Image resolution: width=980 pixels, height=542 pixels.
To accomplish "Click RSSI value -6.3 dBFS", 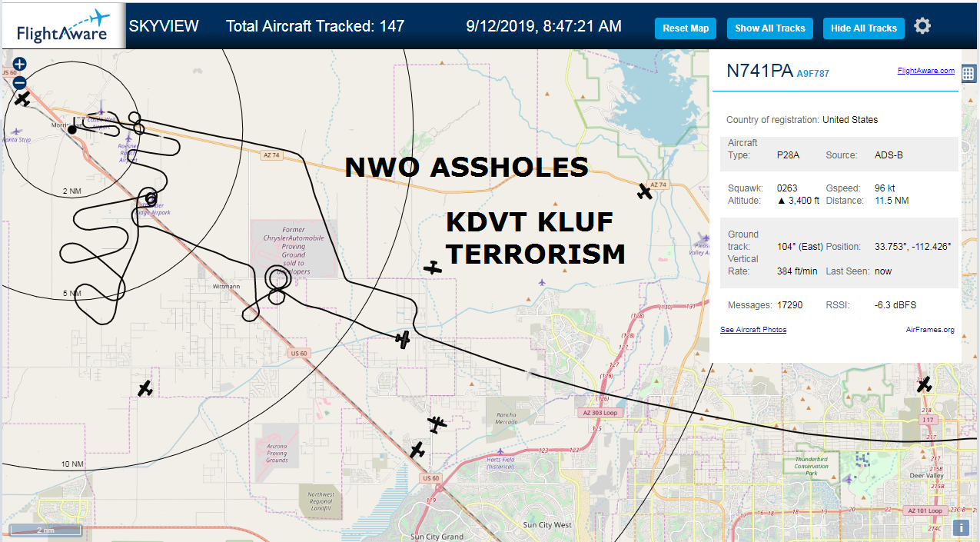I will coord(895,305).
